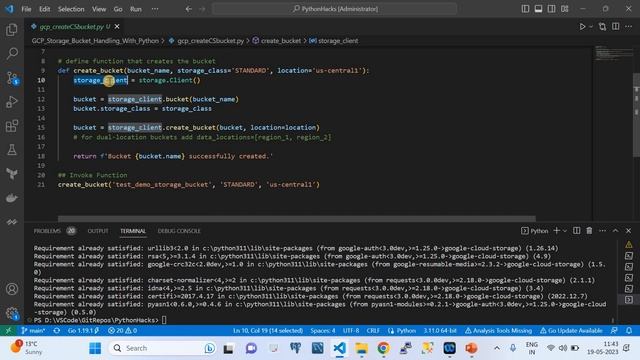The image size is (640, 360).
Task: Click Go Update Available notice
Action: 571,331
